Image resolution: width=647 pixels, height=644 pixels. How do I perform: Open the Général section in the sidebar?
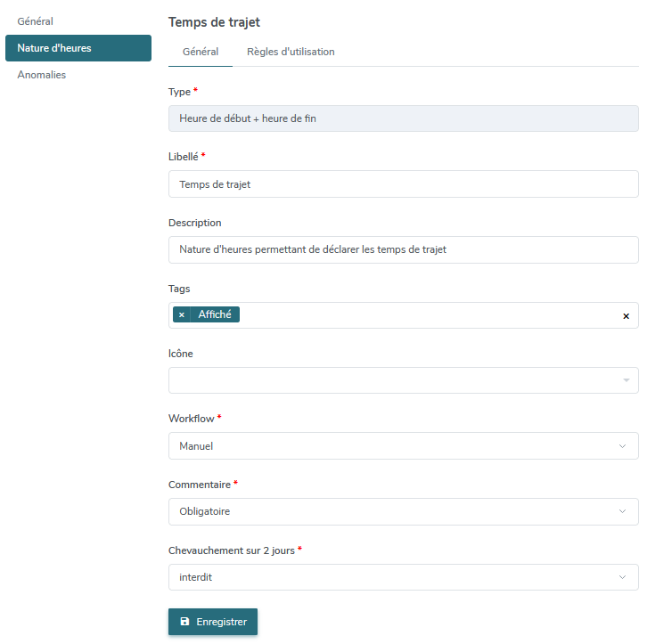35,21
